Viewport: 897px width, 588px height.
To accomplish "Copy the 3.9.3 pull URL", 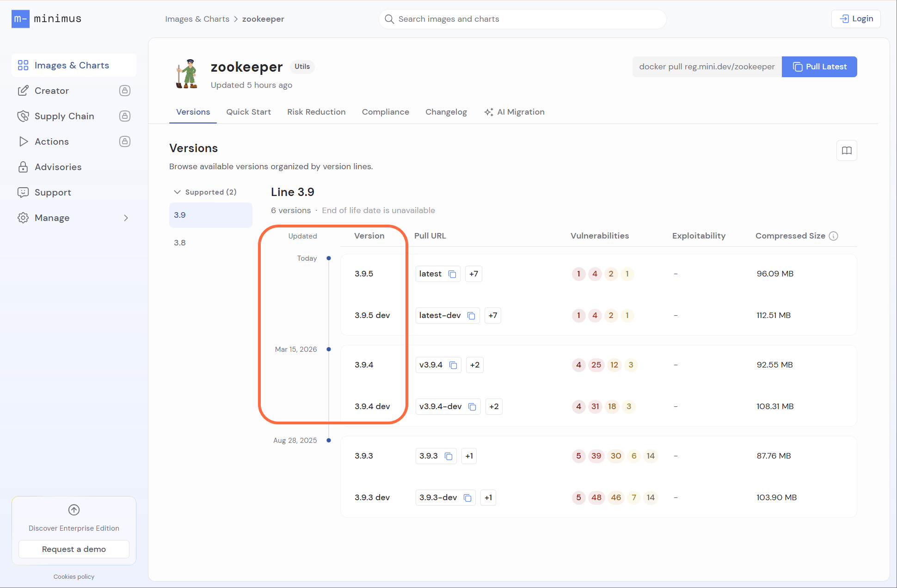I will pos(448,456).
